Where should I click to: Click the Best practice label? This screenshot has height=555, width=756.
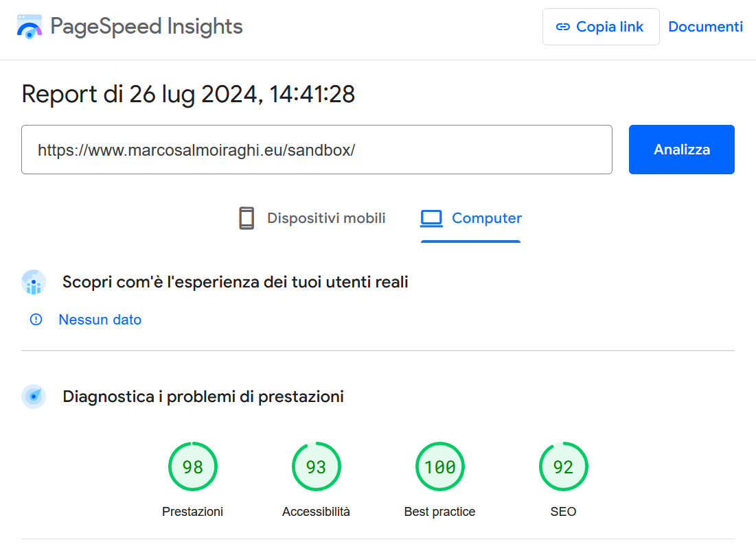pos(439,512)
